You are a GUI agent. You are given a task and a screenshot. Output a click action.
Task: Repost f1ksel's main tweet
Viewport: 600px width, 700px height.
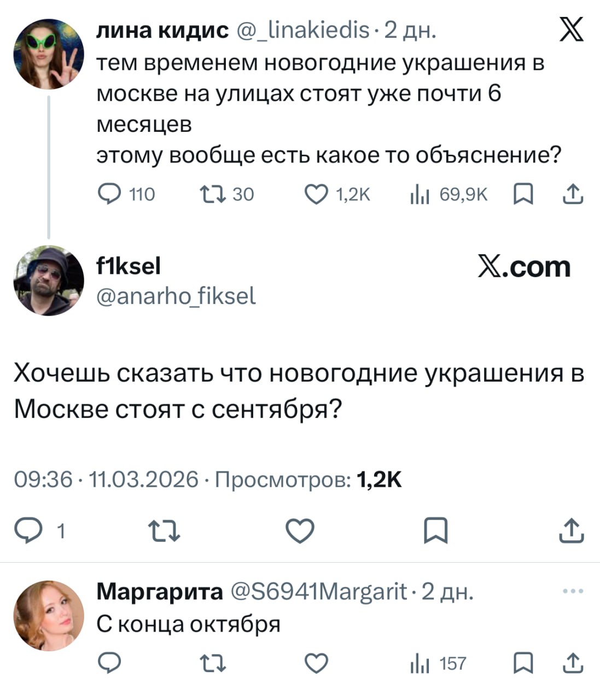click(164, 530)
